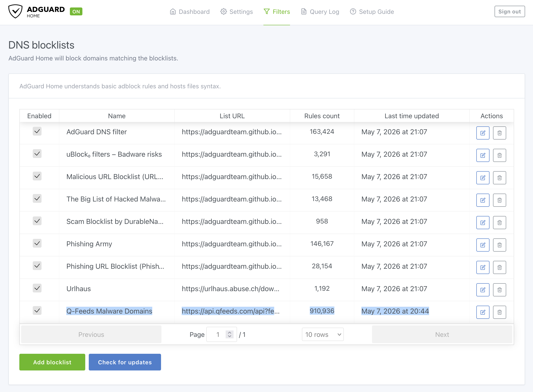
Task: Disable the Scam Blocklist checkbox
Action: click(37, 221)
